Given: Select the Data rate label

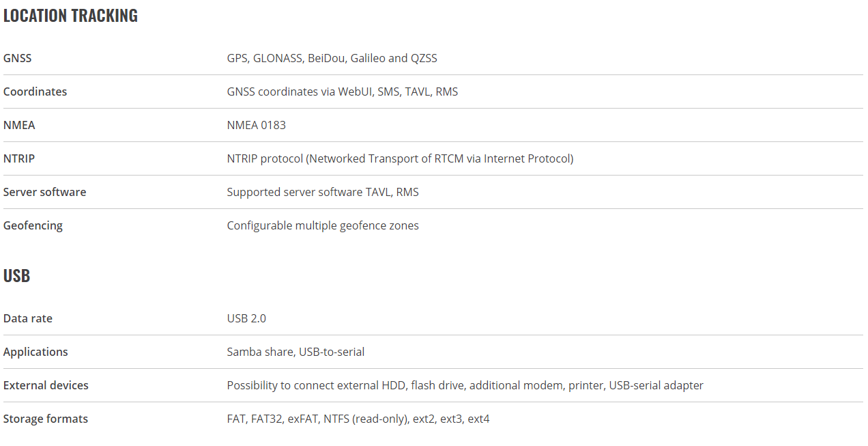Looking at the screenshot, I should (x=28, y=318).
